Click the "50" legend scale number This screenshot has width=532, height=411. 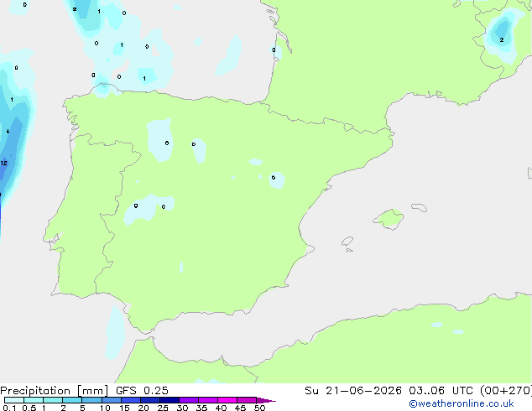[x=259, y=408]
